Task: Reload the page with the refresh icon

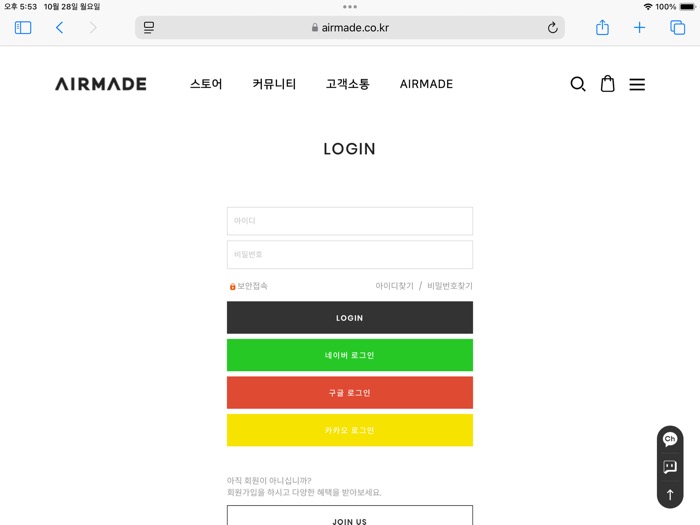Action: pos(552,28)
